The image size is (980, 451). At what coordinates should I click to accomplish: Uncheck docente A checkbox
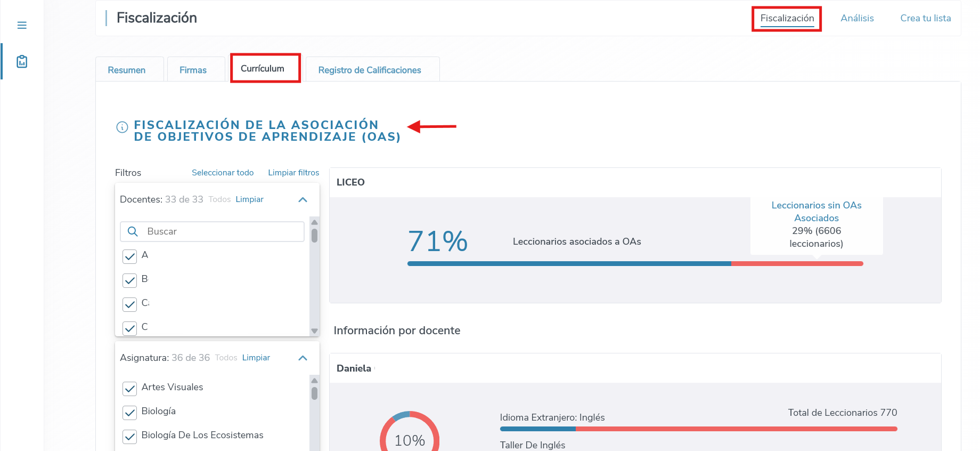click(130, 256)
